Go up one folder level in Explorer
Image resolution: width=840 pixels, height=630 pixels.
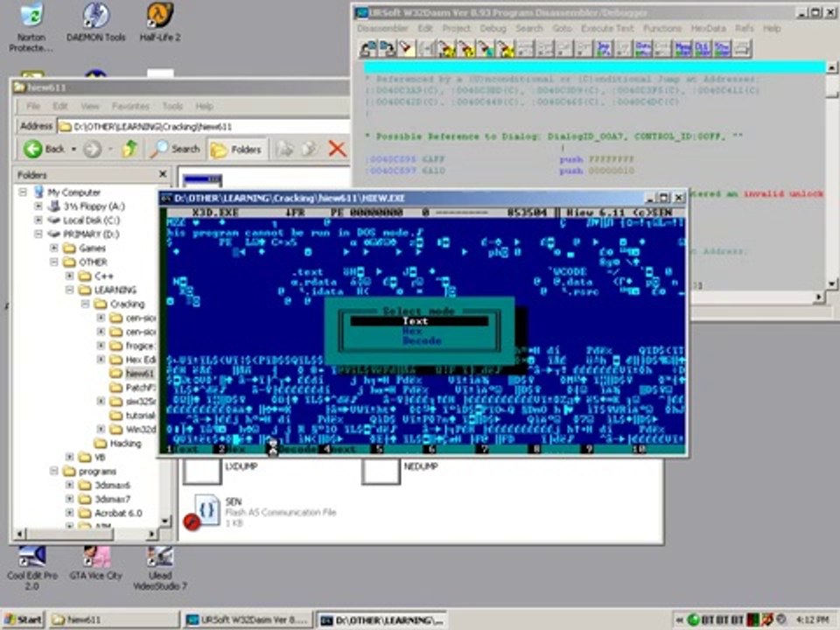pyautogui.click(x=129, y=149)
